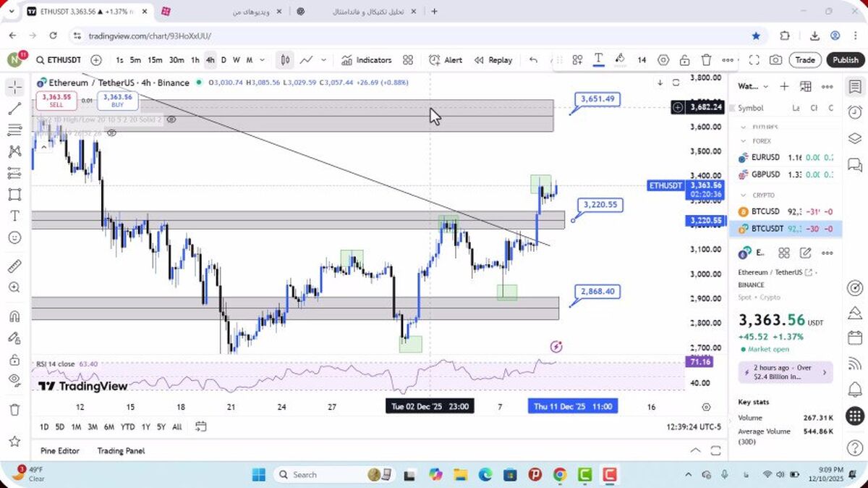The image size is (868, 488).
Task: Add symbol to compare with plus icon
Action: tap(96, 60)
